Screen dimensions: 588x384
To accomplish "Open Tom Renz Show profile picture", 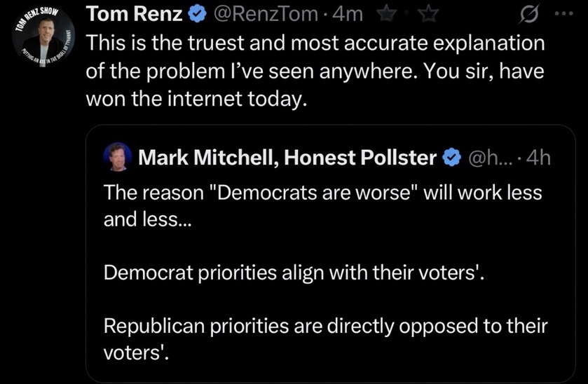I will click(x=43, y=38).
